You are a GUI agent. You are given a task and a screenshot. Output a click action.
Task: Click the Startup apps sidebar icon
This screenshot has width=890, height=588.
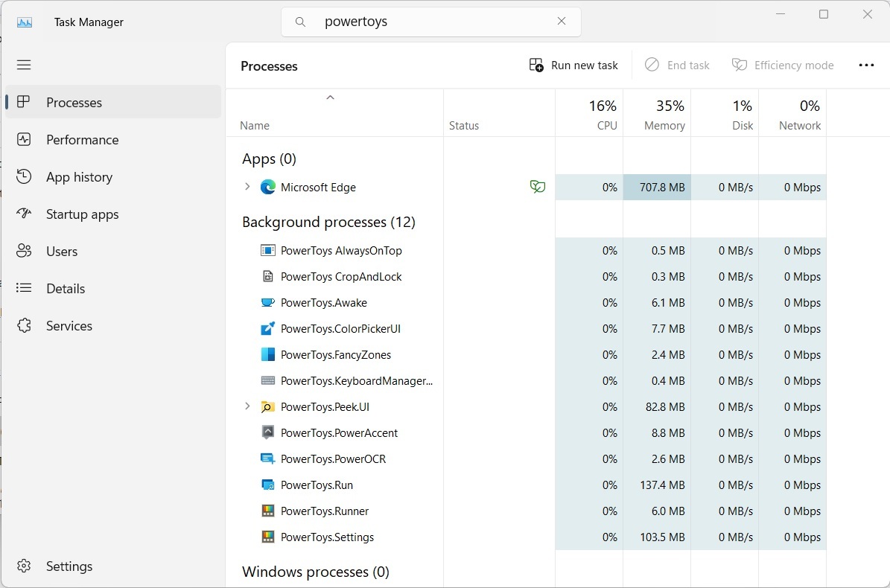(25, 214)
